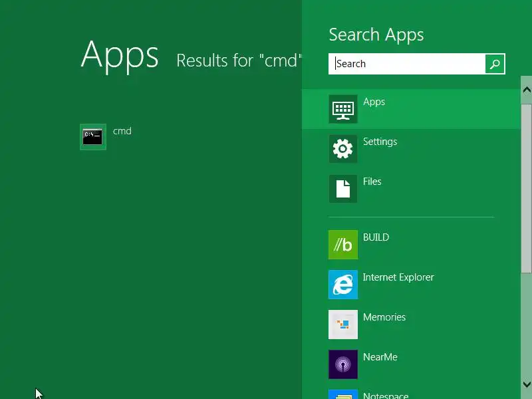Click the NearMe app icon
532x399 pixels.
pos(343,364)
